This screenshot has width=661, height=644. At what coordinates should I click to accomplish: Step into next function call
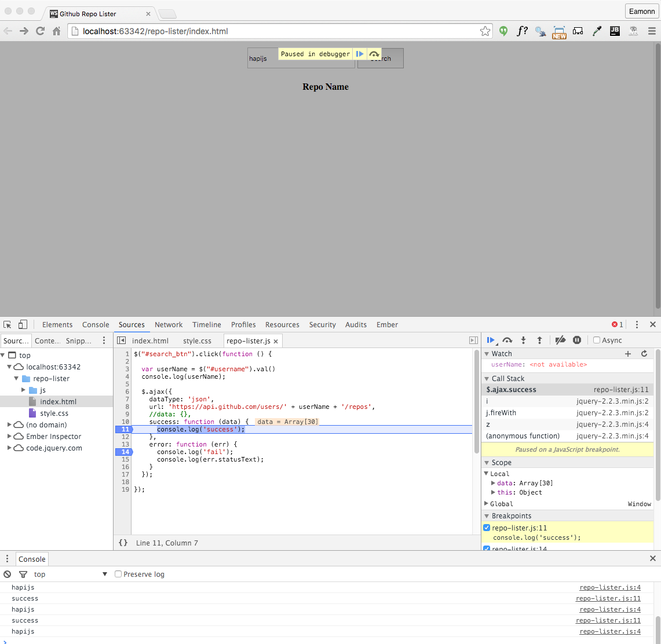click(523, 341)
